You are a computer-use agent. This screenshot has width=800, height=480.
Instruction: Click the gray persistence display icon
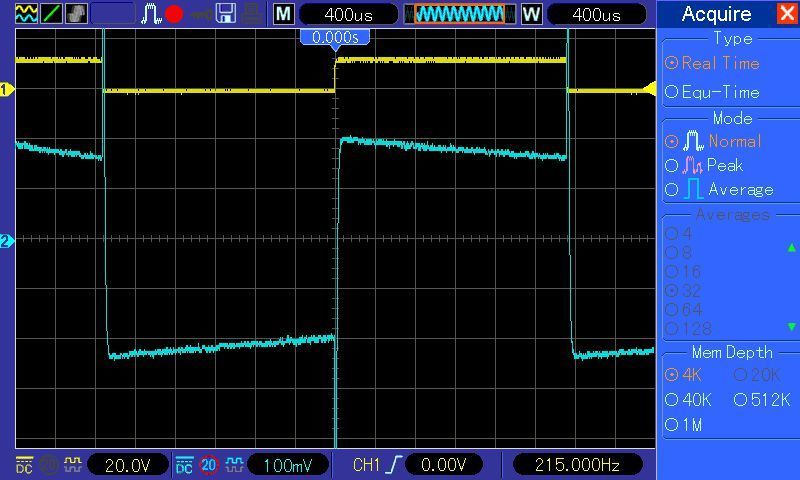[77, 14]
